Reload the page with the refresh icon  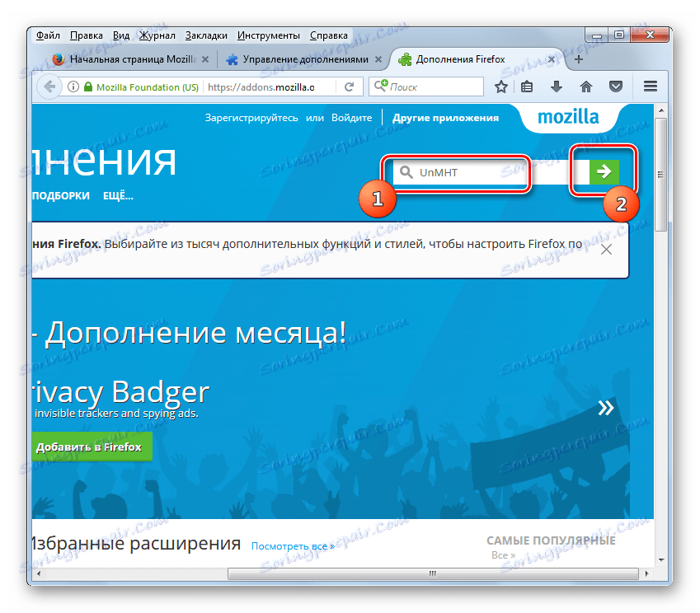coord(349,87)
